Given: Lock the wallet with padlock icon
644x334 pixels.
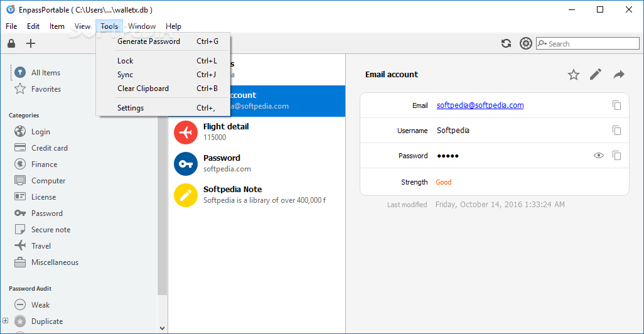Looking at the screenshot, I should pyautogui.click(x=11, y=43).
